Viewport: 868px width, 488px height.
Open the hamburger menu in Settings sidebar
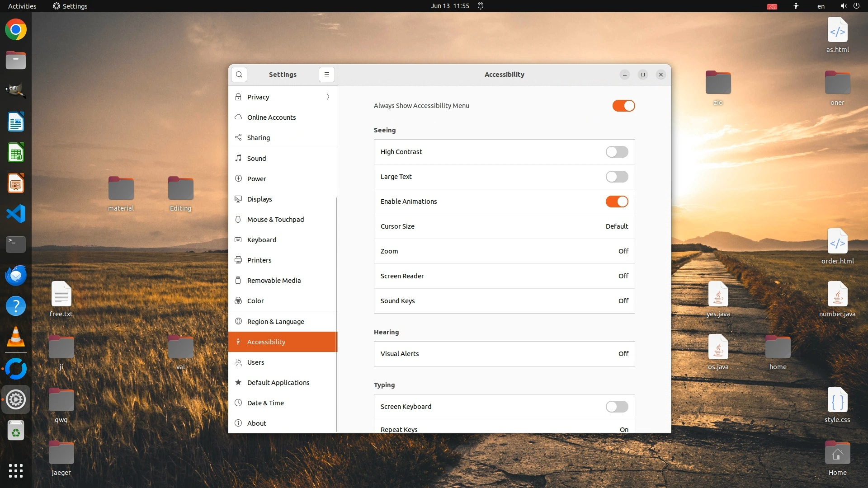[x=327, y=75]
